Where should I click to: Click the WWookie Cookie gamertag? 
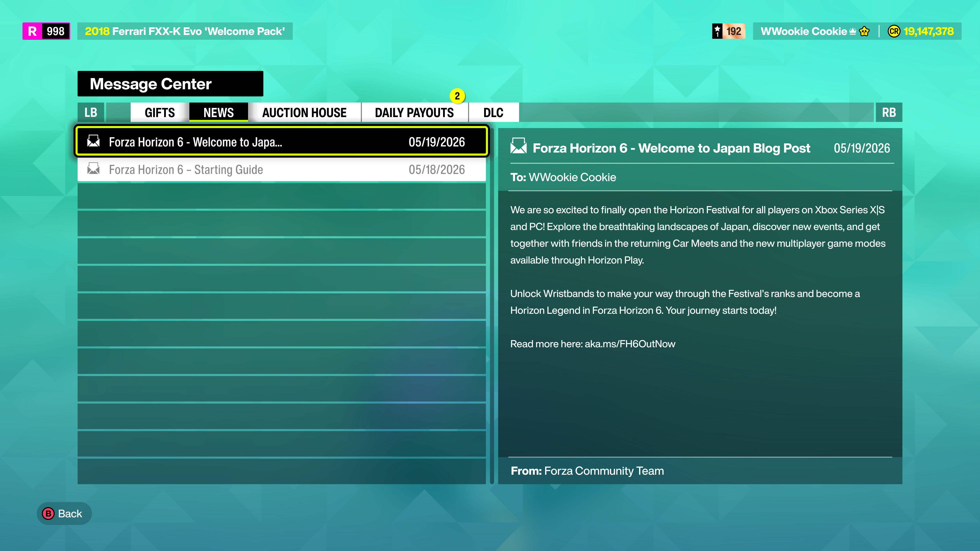tap(803, 31)
